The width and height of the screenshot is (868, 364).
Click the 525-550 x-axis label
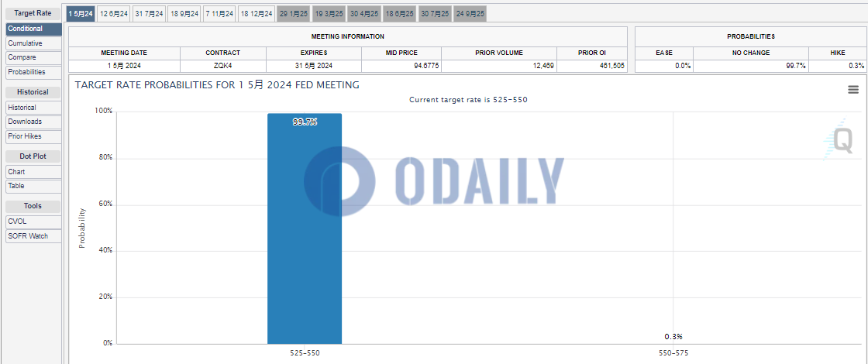[x=305, y=352]
